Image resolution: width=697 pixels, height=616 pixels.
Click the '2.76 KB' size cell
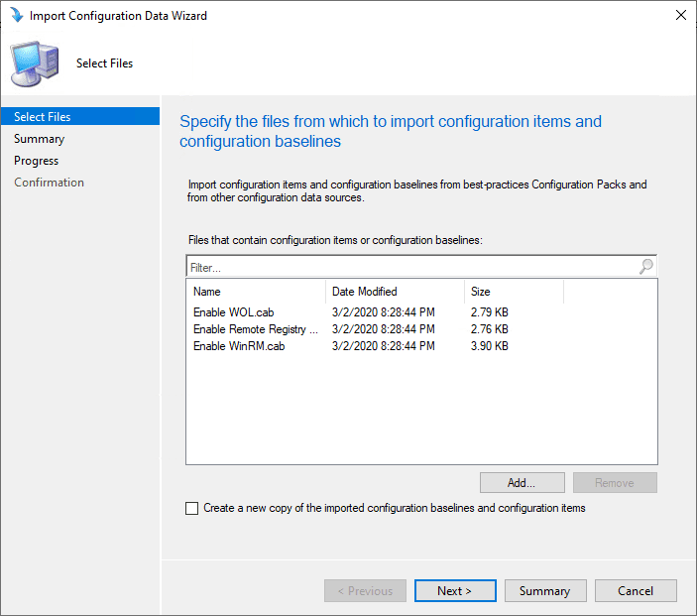tap(490, 329)
